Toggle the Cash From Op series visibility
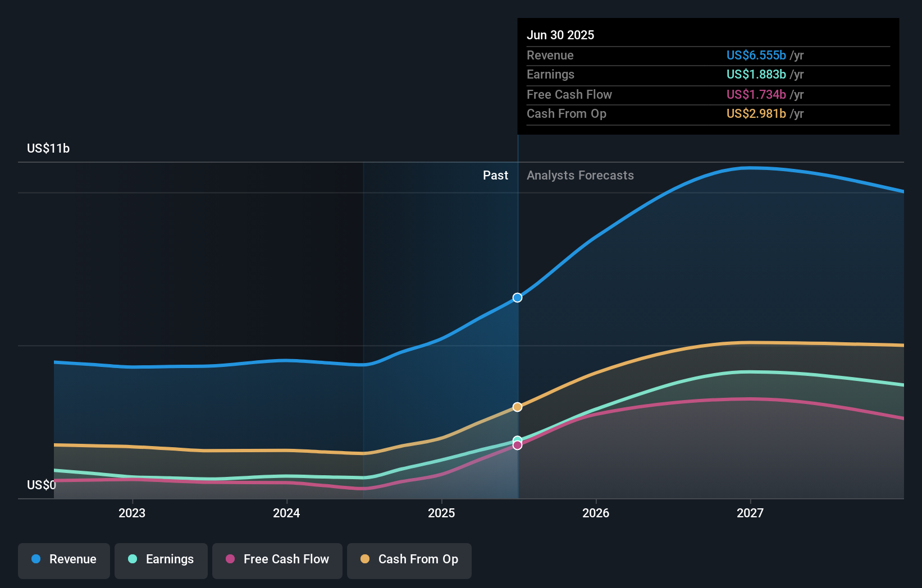922x588 pixels. point(409,559)
